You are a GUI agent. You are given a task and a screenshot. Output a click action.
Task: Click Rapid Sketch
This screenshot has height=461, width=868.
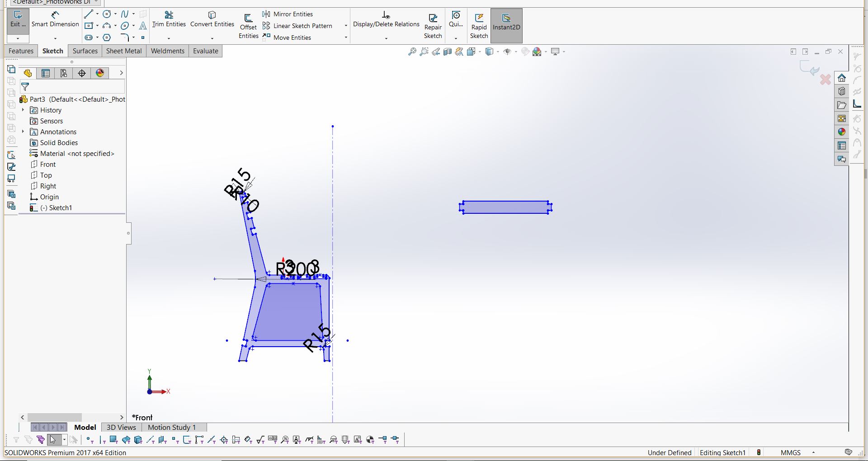pos(479,26)
